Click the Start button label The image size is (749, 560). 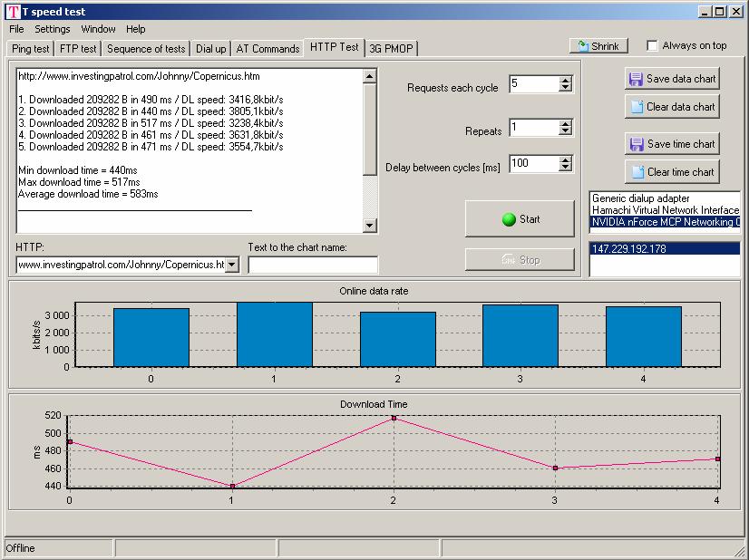pyautogui.click(x=530, y=219)
